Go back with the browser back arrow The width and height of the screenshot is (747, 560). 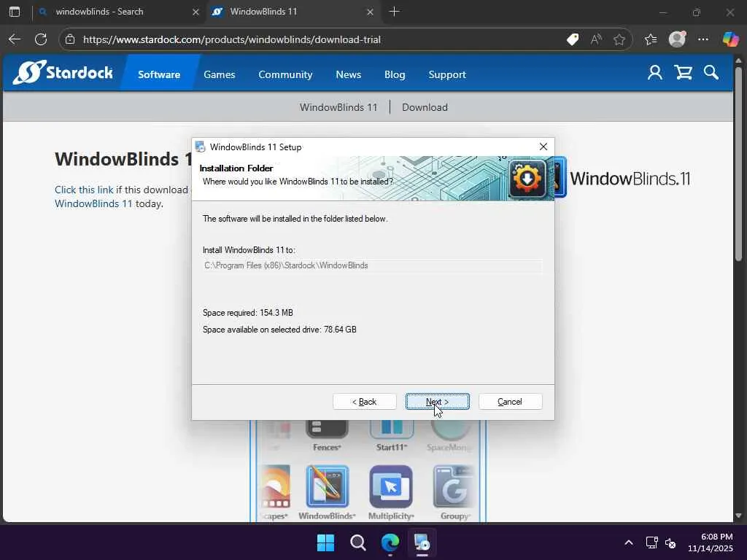(x=15, y=39)
